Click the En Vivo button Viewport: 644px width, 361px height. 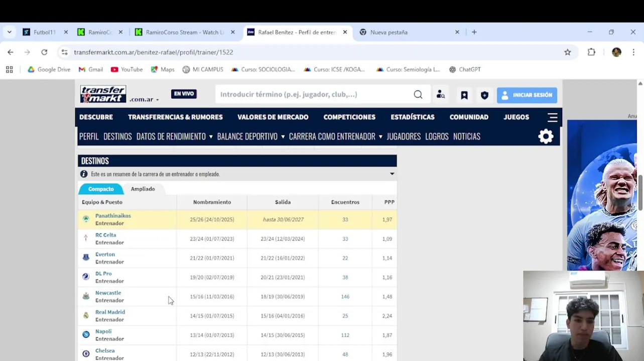coord(184,94)
